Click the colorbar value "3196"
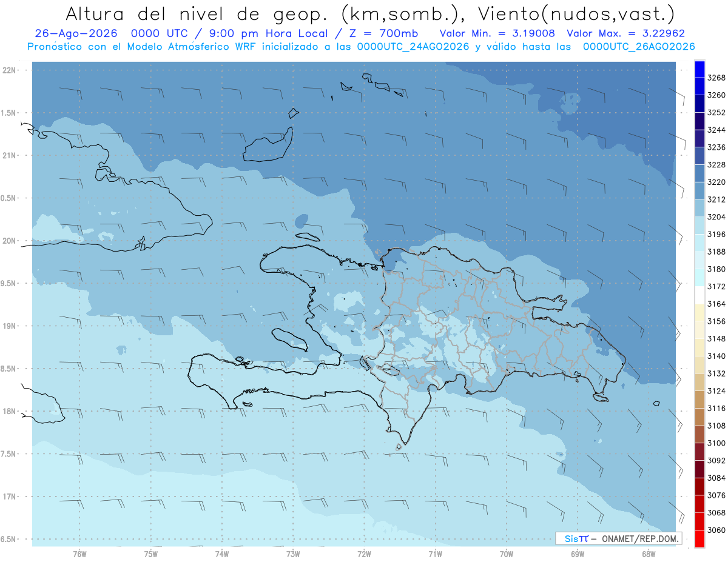728x562 pixels. (716, 234)
